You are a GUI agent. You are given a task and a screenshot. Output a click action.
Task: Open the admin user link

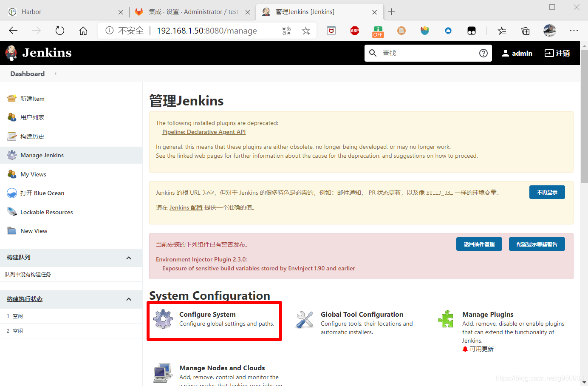pos(517,53)
